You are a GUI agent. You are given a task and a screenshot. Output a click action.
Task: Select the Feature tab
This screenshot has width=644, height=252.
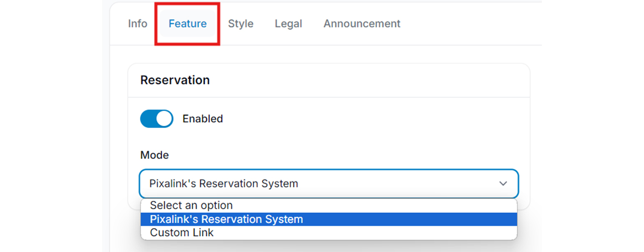188,24
